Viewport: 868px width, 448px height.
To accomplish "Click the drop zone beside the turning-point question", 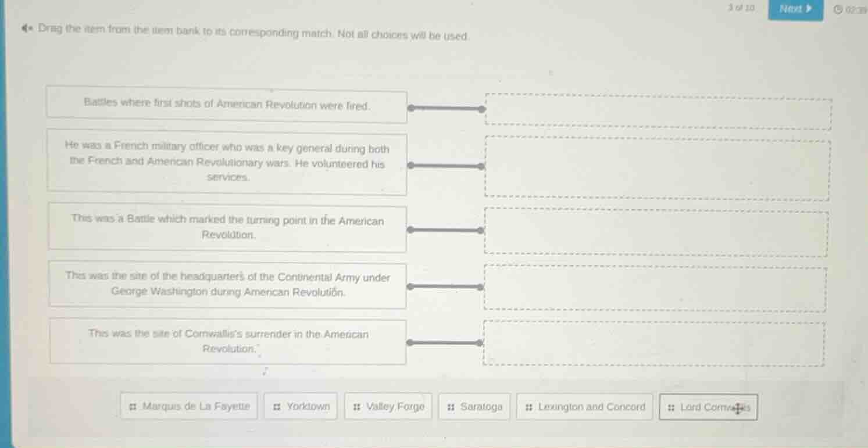I will click(655, 231).
